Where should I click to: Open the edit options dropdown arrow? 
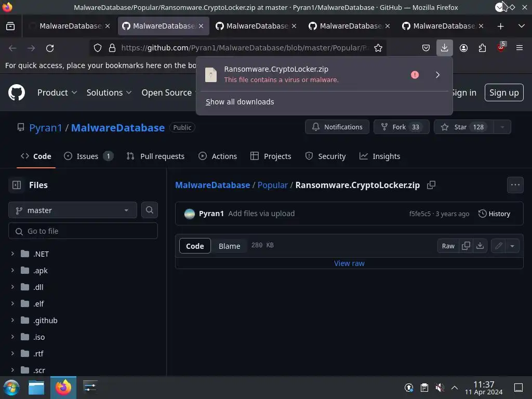(x=512, y=246)
